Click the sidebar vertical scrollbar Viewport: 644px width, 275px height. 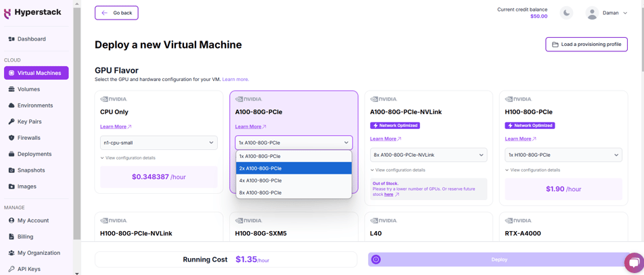(76, 135)
